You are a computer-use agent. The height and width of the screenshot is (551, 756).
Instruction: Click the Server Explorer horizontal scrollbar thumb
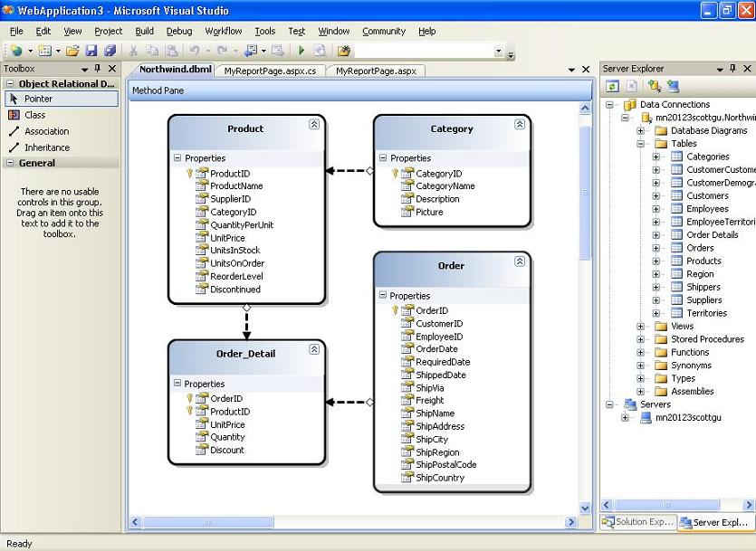coord(667,505)
